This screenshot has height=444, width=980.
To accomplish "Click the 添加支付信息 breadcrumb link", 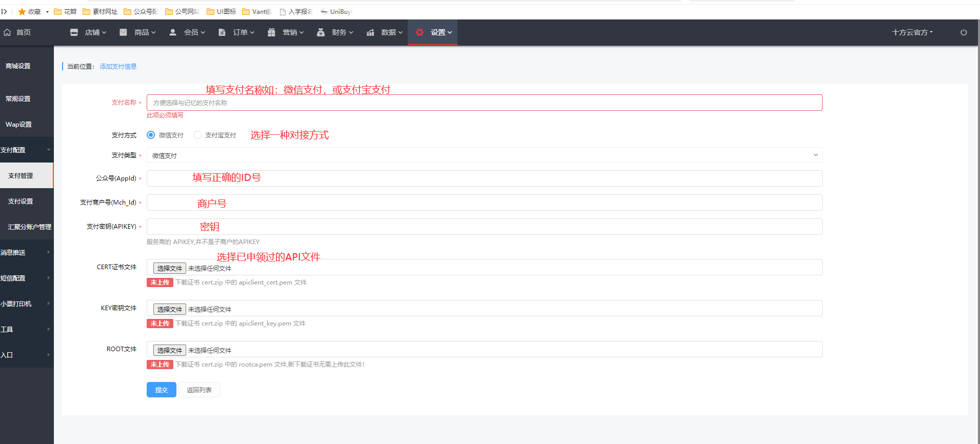I will 118,67.
